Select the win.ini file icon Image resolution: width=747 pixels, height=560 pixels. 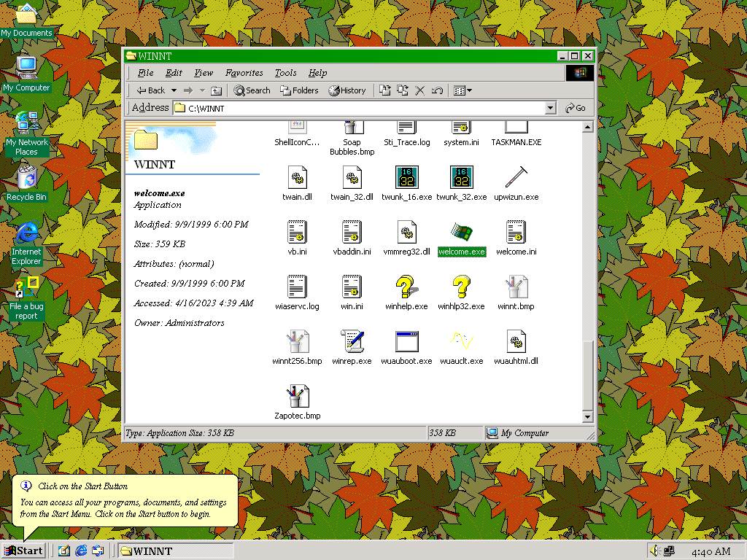point(352,287)
